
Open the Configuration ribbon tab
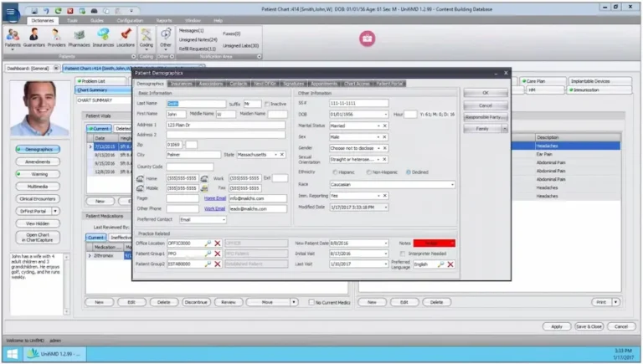pos(130,20)
